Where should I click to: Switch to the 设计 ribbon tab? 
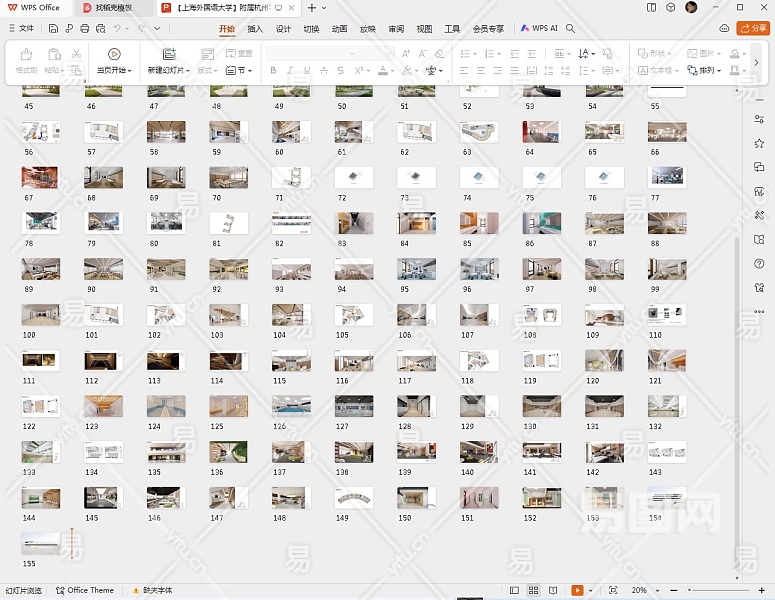pyautogui.click(x=283, y=29)
